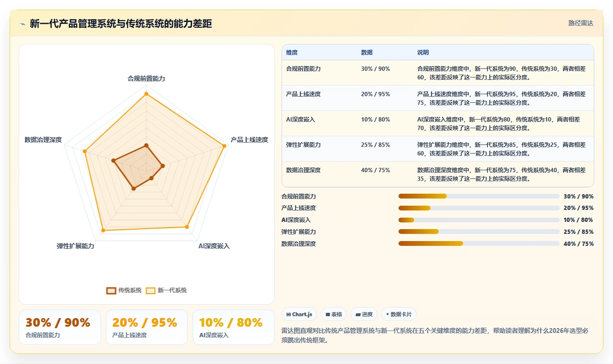This screenshot has width=613, height=364.
Task: Click the 传统系统 legend color box
Action: click(111, 290)
